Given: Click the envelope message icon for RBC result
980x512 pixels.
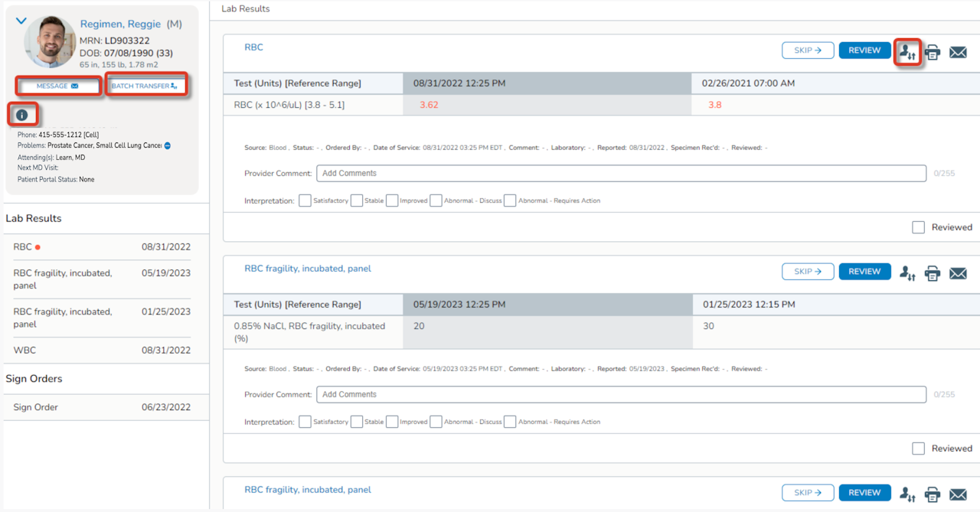Looking at the screenshot, I should [958, 52].
